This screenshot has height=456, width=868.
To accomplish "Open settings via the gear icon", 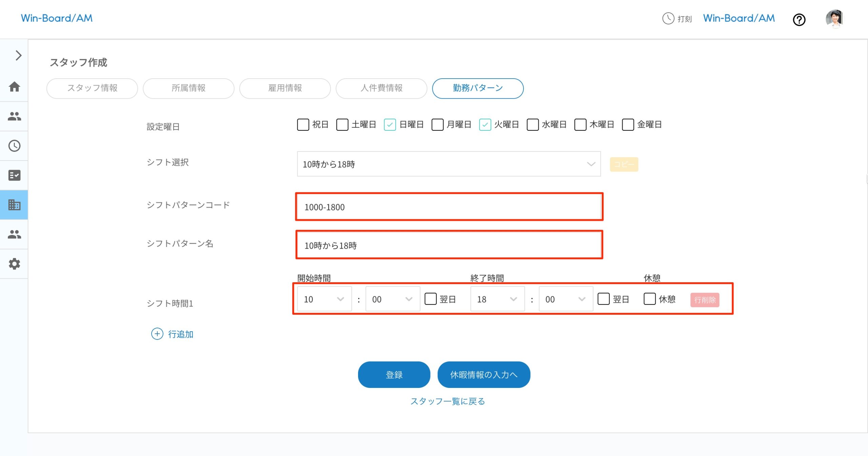I will [x=14, y=264].
